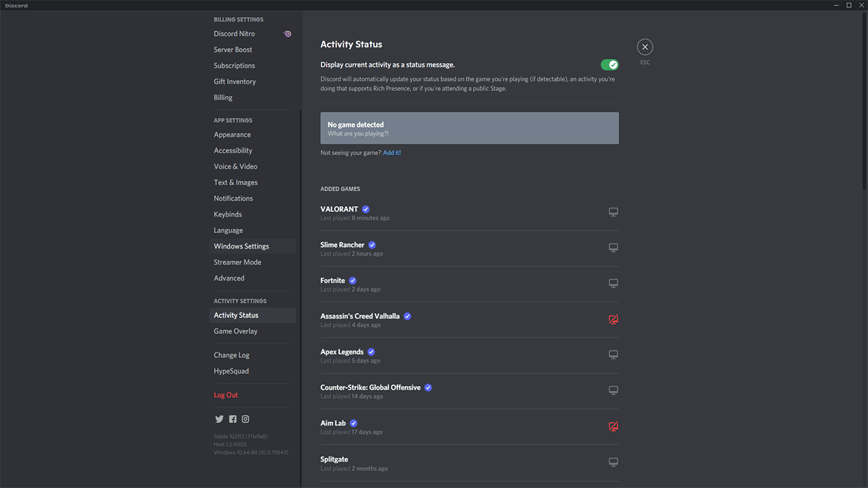Open Billing settings
Screen dimensions: 868x488
(252, 98)
